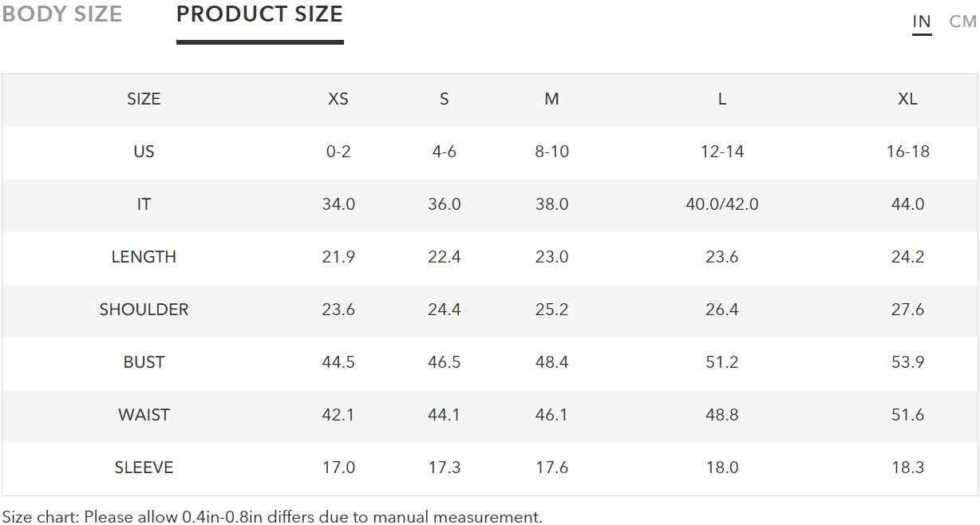Click the 40.0/42.0 IT size cell

click(721, 204)
